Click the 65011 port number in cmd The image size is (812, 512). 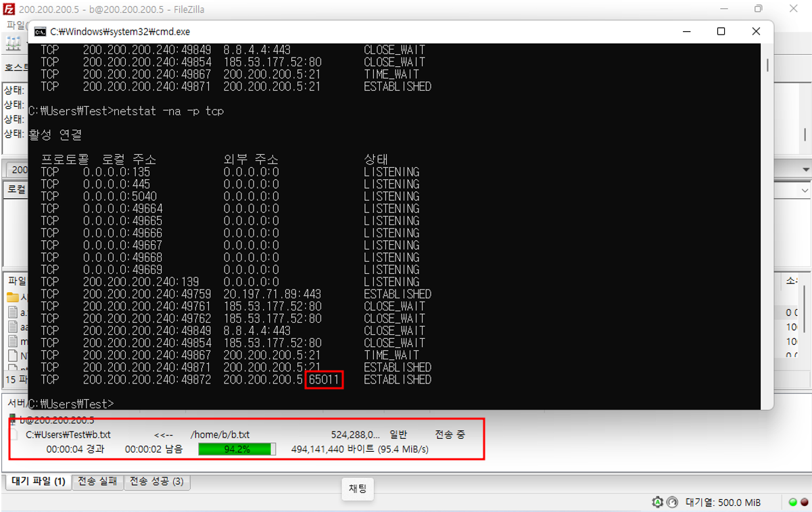[x=324, y=379]
